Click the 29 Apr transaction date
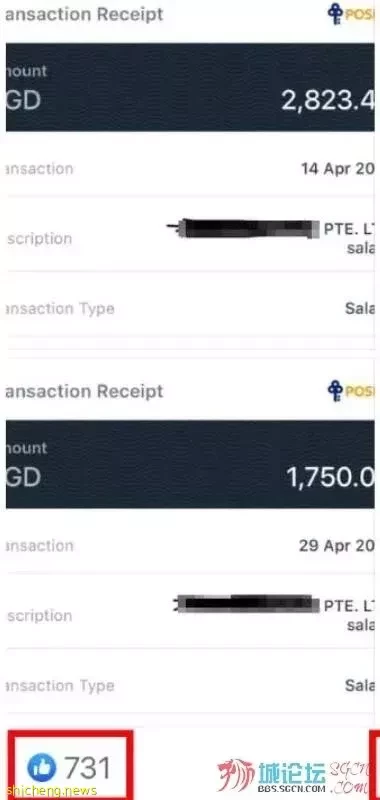The width and height of the screenshot is (380, 800). 336,546
